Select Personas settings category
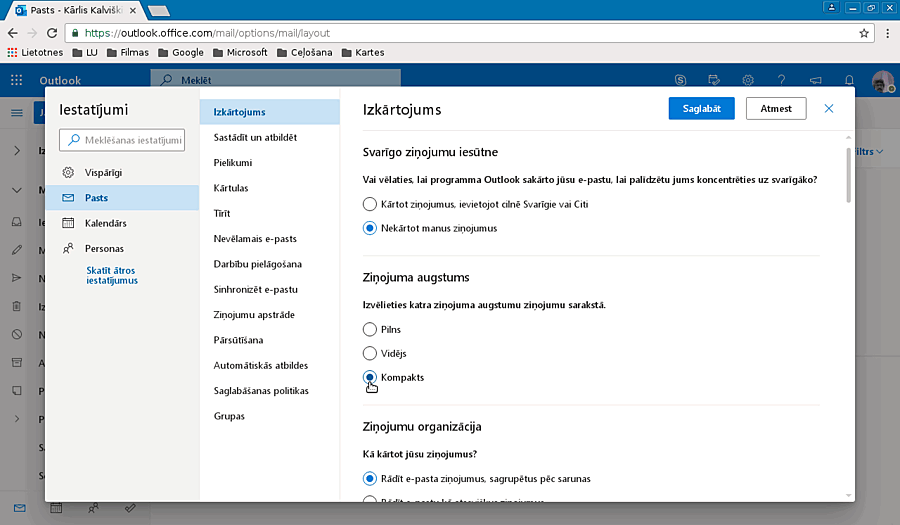The width and height of the screenshot is (900, 525). pos(122,248)
